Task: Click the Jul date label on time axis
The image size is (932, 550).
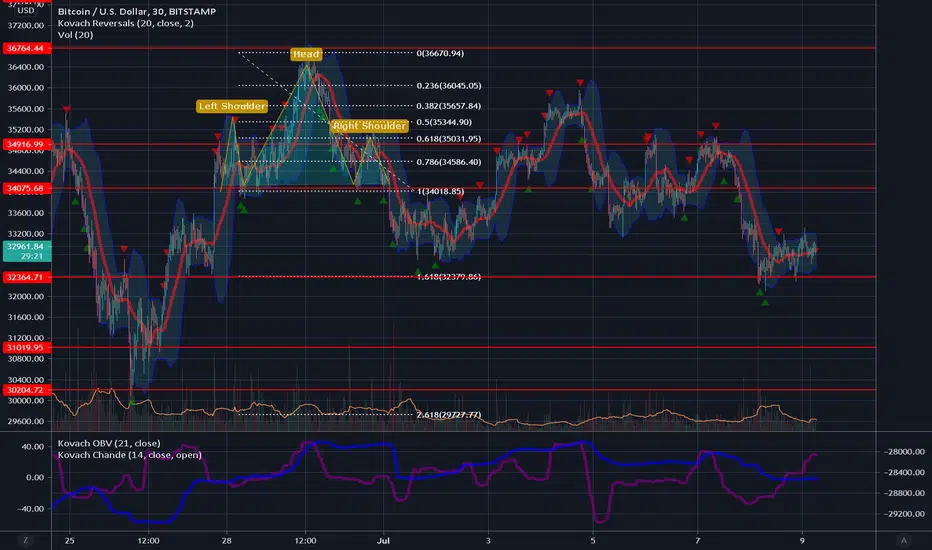Action: 383,540
